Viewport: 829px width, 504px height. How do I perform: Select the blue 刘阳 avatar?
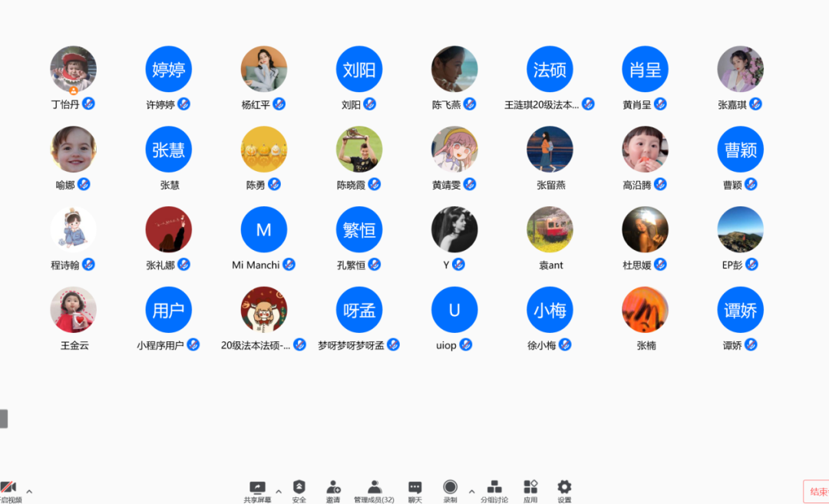[x=359, y=69]
